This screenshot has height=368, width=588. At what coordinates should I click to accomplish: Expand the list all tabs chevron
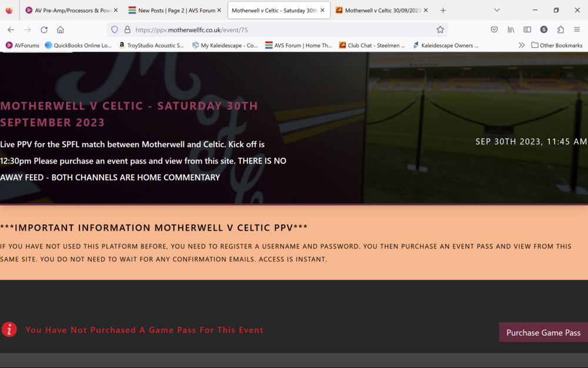(497, 10)
